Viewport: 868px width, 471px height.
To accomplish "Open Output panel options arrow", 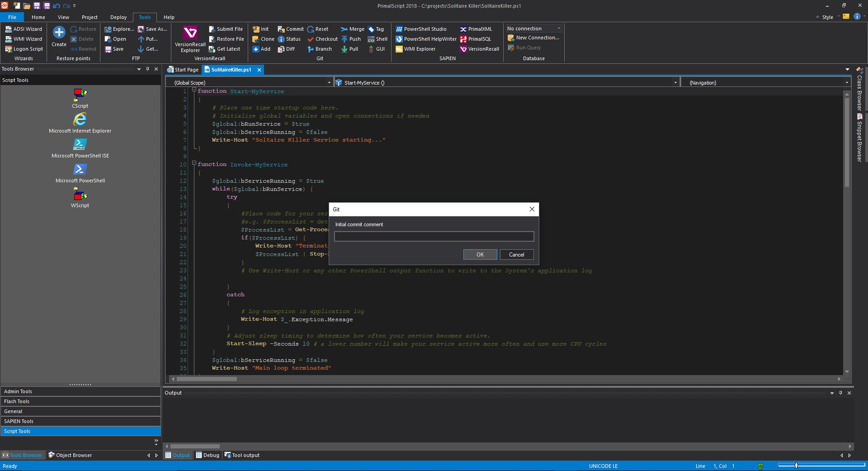I will point(832,393).
